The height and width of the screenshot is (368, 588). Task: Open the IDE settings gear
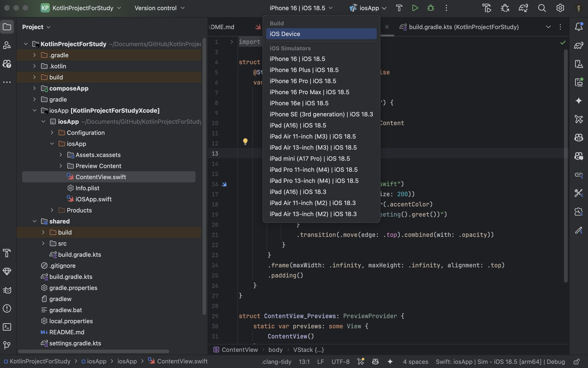pyautogui.click(x=560, y=8)
